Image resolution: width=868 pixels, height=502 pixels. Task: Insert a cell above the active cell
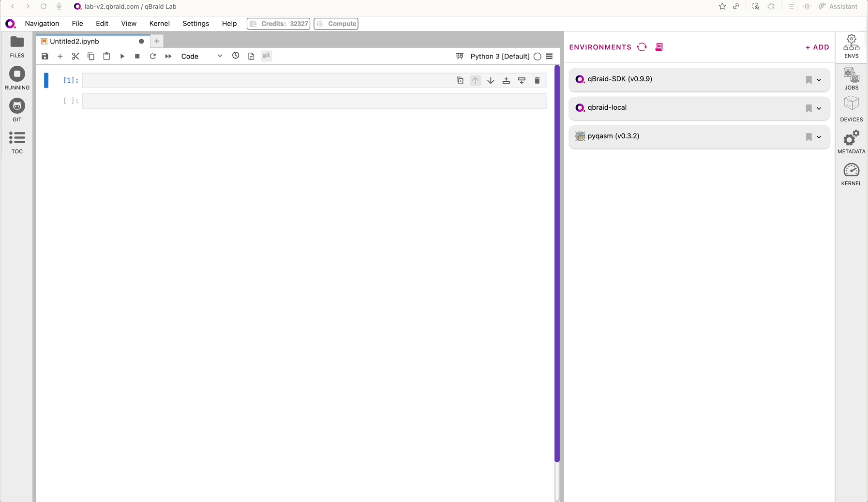(506, 80)
